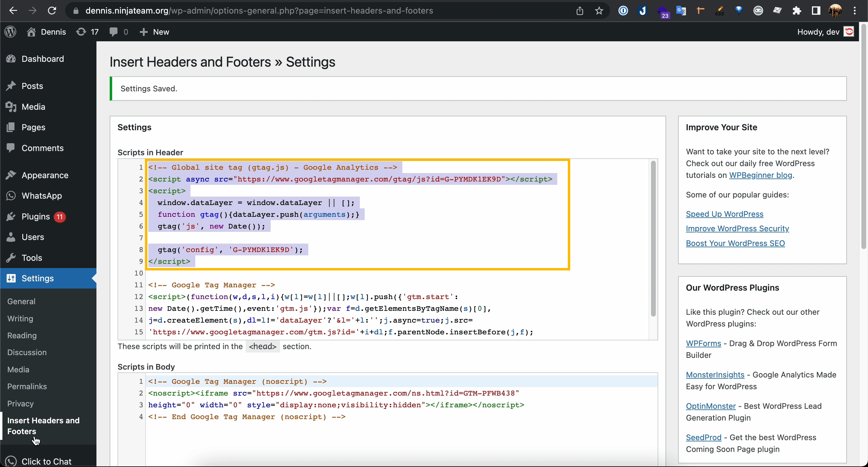This screenshot has height=467, width=868.
Task: Click the browser forward arrow
Action: click(x=32, y=11)
